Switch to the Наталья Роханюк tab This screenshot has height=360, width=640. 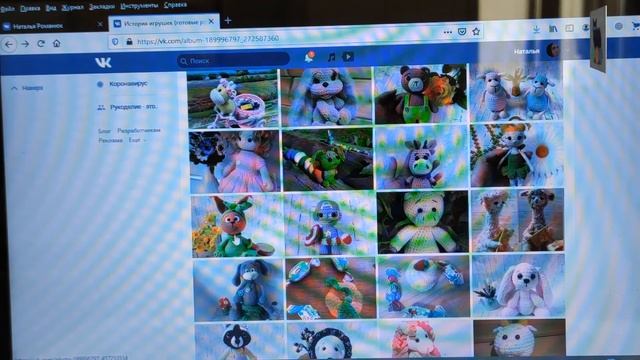pyautogui.click(x=53, y=26)
